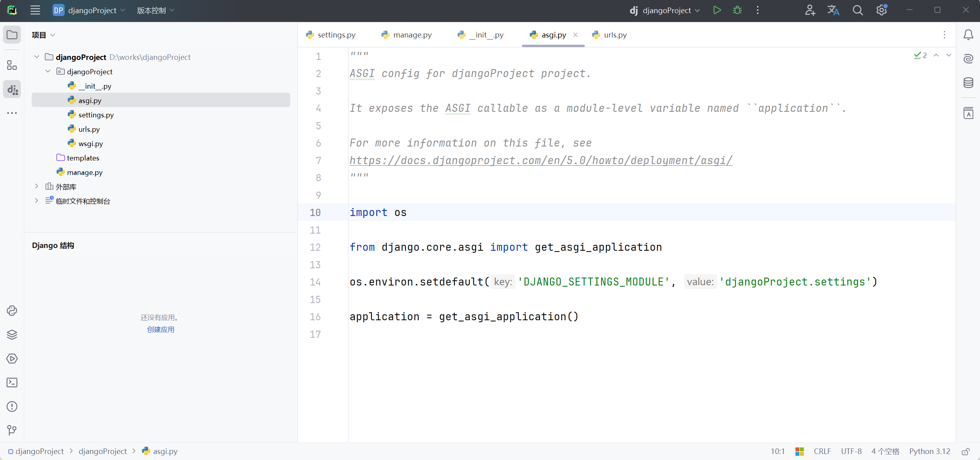Place cursor on get_asgi_application() line
This screenshot has width=980, height=460.
(464, 317)
